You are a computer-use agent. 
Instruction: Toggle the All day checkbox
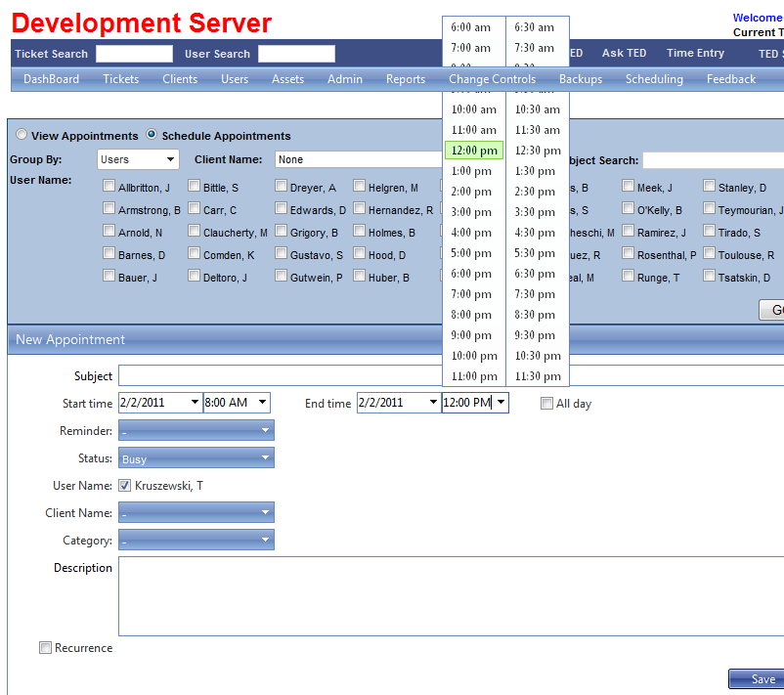coord(546,404)
